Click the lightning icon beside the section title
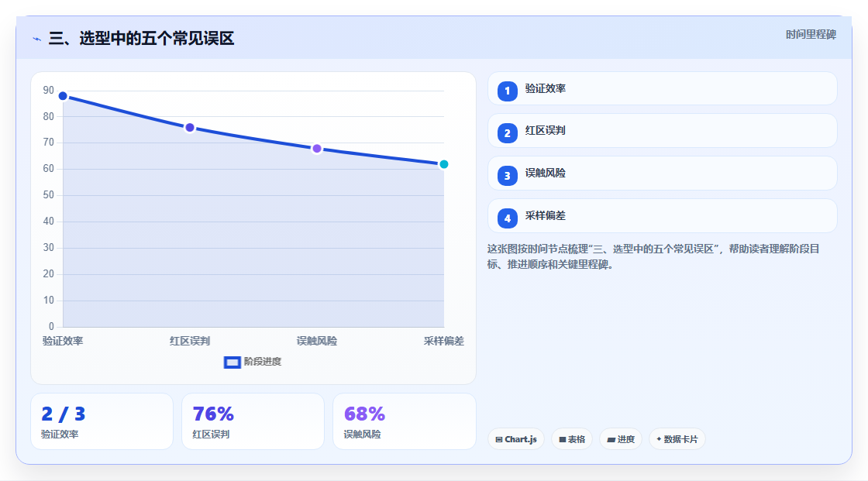 pyautogui.click(x=37, y=39)
